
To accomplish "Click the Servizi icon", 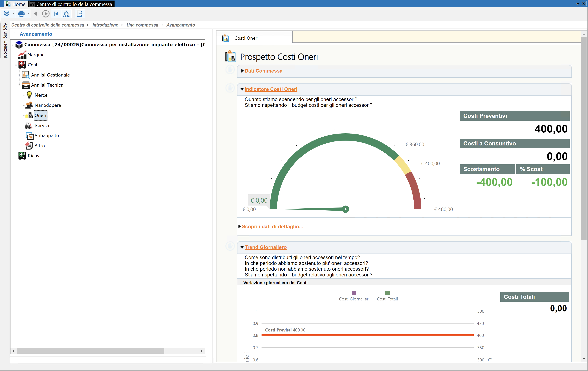I will 29,126.
